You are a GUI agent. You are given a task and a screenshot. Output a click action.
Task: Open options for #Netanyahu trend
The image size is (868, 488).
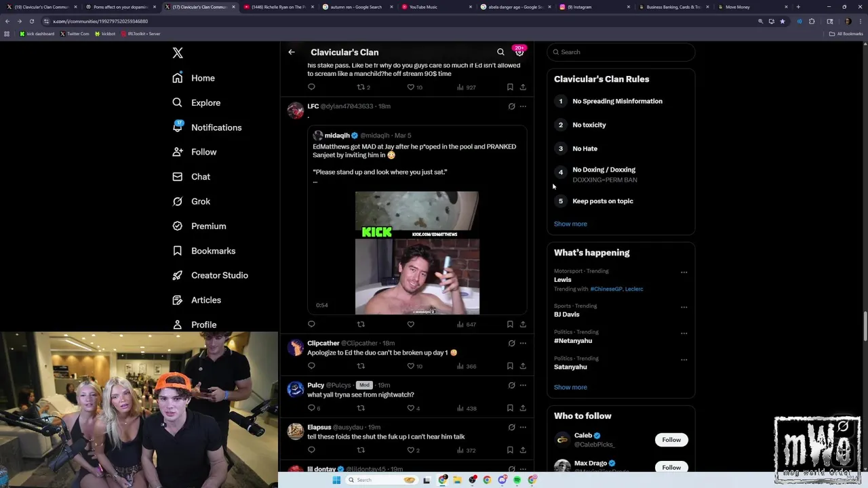[x=684, y=333]
